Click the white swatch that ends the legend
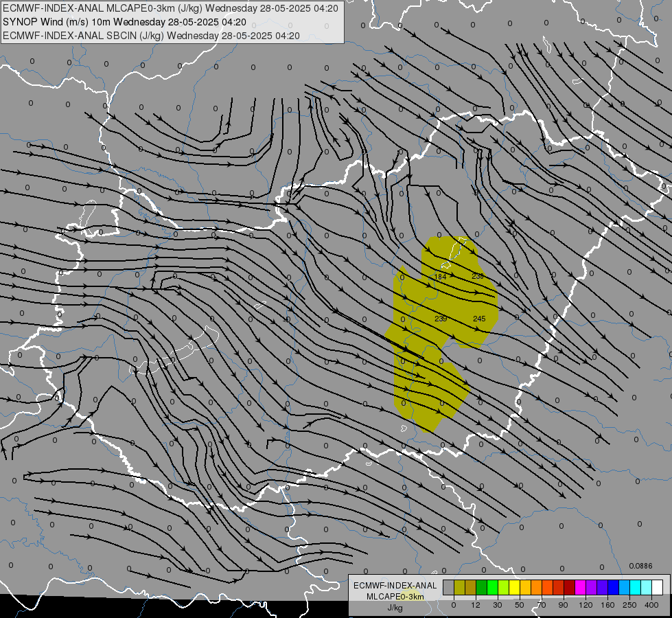The image size is (672, 618). point(658,587)
